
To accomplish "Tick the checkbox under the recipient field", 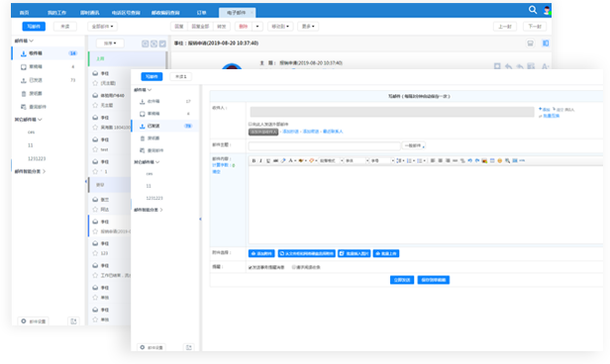I will click(x=251, y=125).
